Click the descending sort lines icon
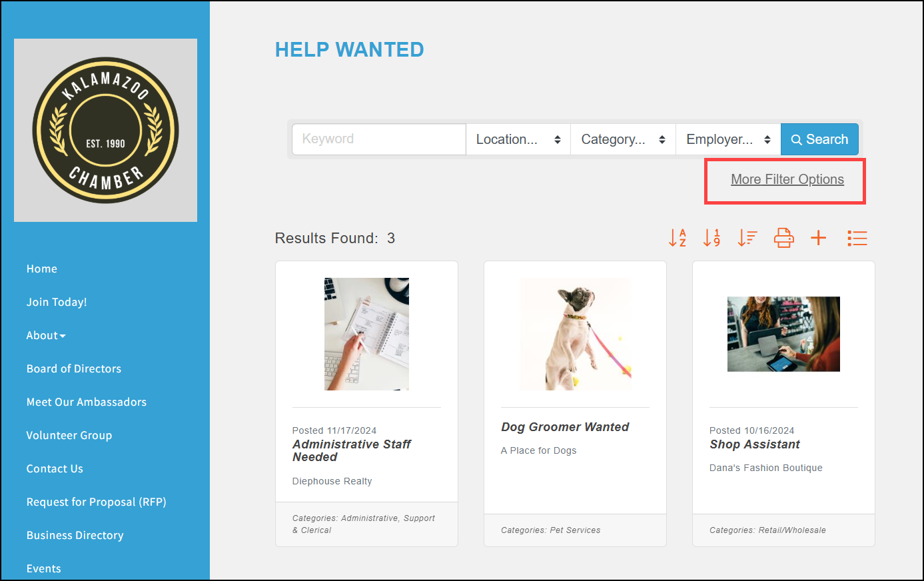The width and height of the screenshot is (924, 581). click(x=747, y=238)
